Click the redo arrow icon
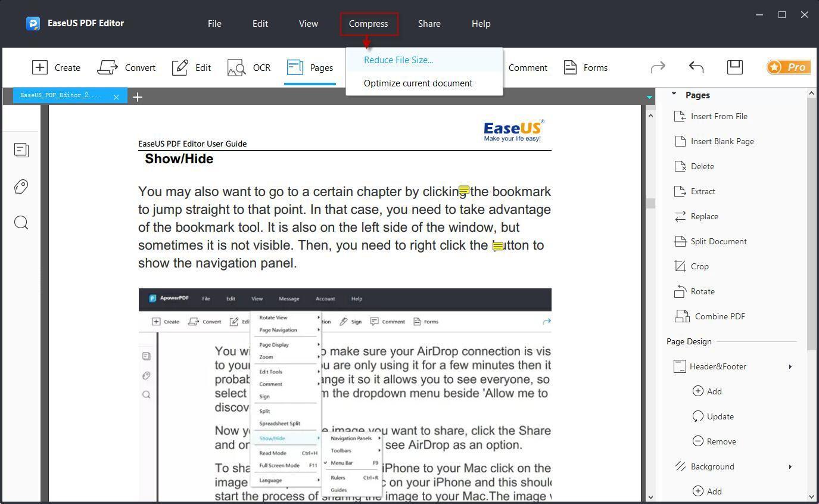819x504 pixels. 658,67
